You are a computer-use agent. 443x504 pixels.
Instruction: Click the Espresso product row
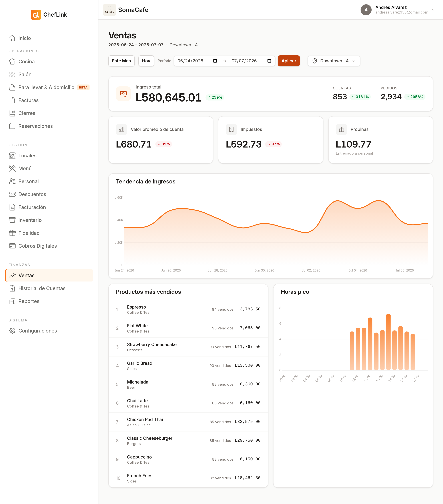click(x=188, y=309)
